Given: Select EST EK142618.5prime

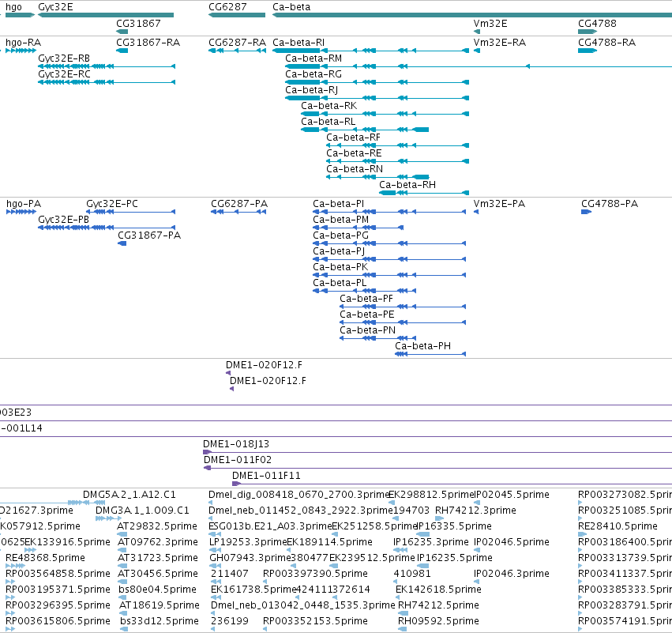Looking at the screenshot, I should pyautogui.click(x=398, y=597).
